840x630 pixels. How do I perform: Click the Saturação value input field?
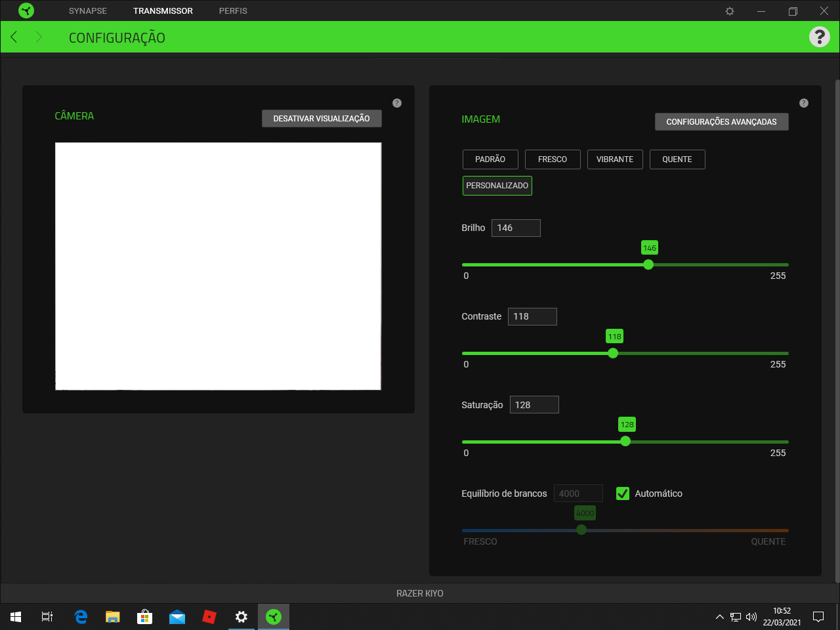point(534,405)
